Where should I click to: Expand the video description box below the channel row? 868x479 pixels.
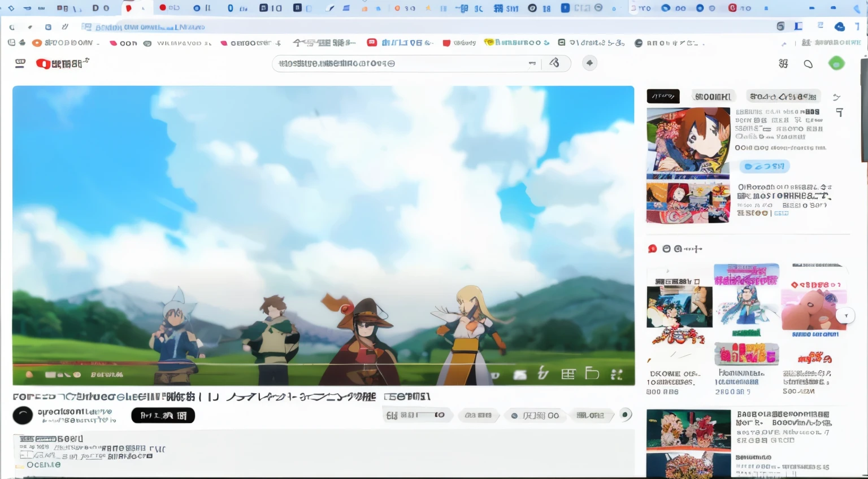click(323, 454)
